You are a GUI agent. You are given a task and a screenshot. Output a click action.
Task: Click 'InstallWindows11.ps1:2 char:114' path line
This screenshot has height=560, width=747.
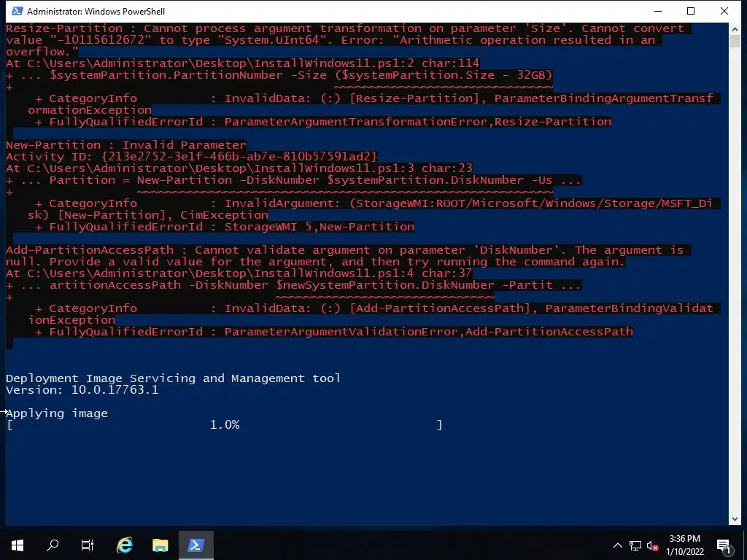tap(242, 63)
